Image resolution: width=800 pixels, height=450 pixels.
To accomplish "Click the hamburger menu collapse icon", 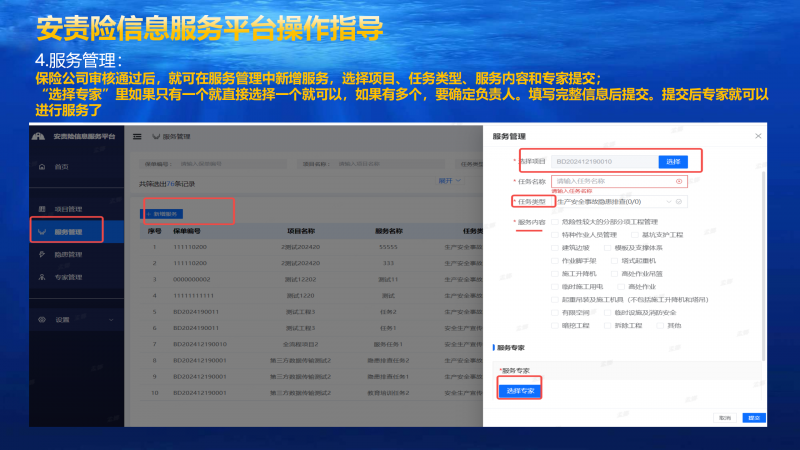I will coord(137,137).
